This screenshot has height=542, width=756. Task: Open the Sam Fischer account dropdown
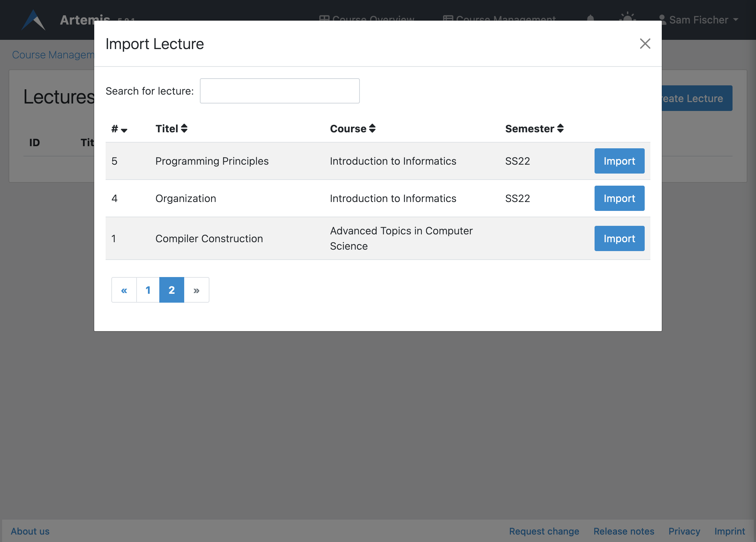click(698, 20)
